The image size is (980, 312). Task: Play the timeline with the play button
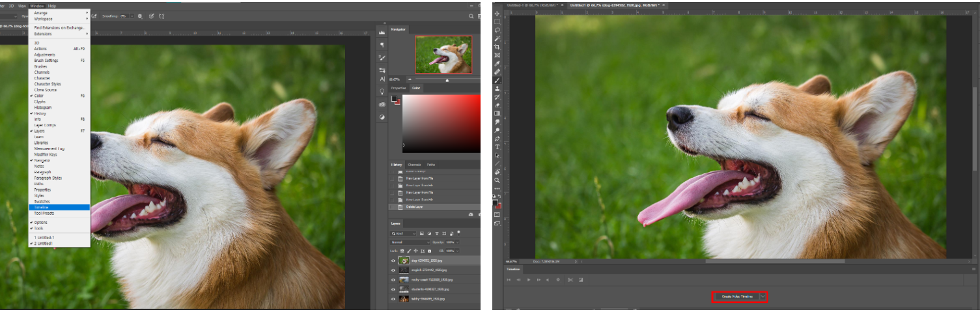[529, 280]
